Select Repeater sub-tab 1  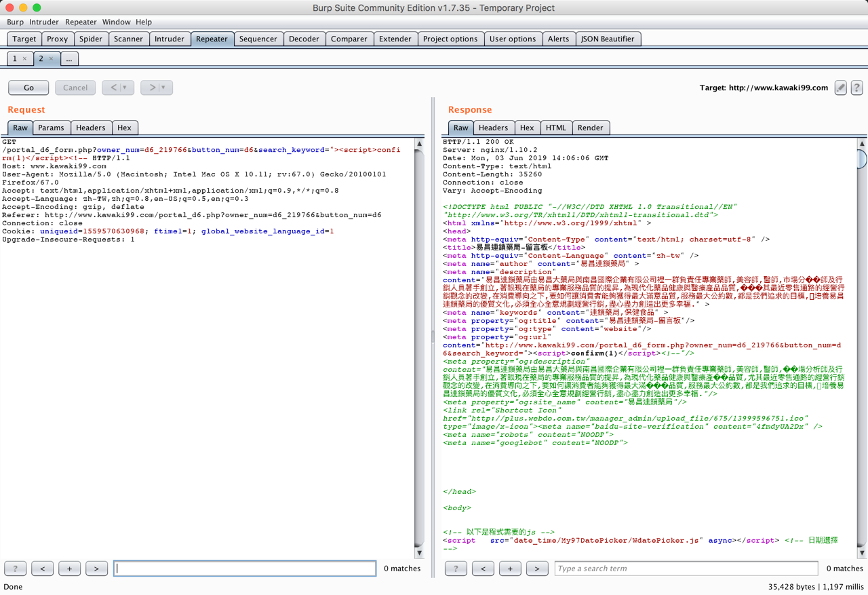pyautogui.click(x=15, y=59)
